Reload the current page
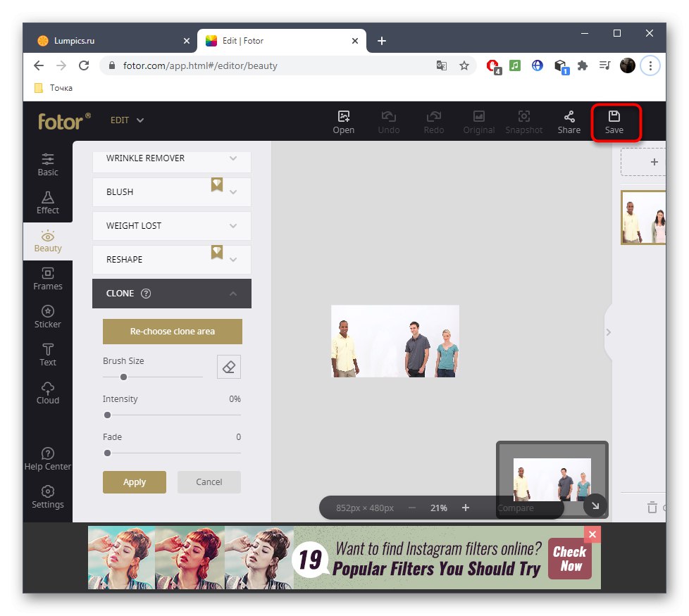 tap(84, 65)
